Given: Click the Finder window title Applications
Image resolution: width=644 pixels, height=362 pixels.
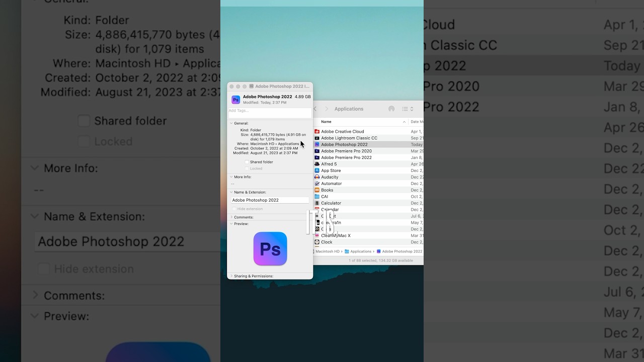Looking at the screenshot, I should 349,109.
